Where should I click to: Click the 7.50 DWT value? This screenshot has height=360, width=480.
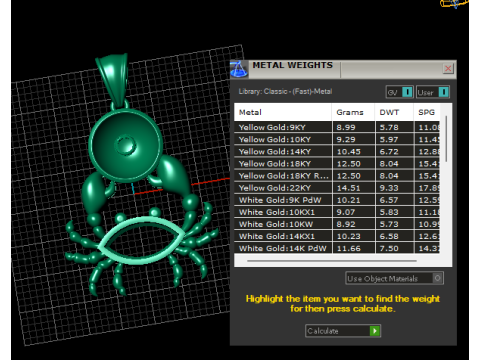(389, 248)
